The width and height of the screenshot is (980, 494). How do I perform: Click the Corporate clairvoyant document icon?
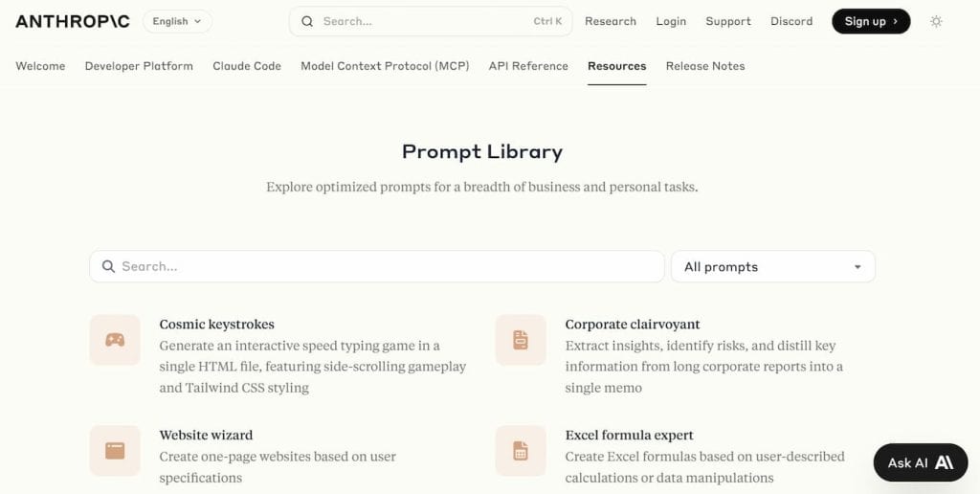tap(521, 340)
